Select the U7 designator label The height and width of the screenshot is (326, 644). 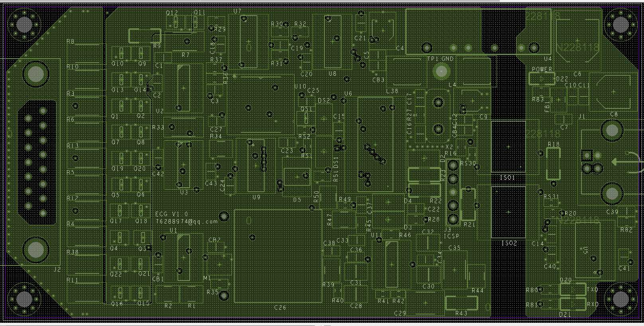point(238,12)
